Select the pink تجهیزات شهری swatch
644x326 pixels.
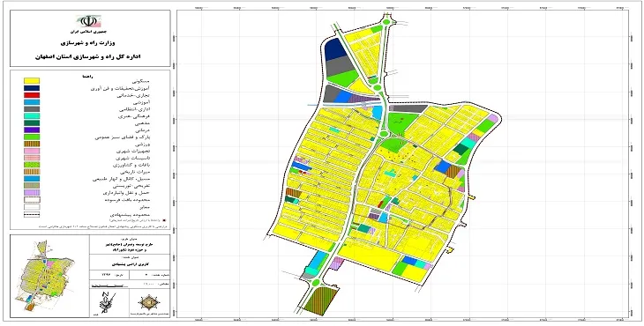(32, 151)
